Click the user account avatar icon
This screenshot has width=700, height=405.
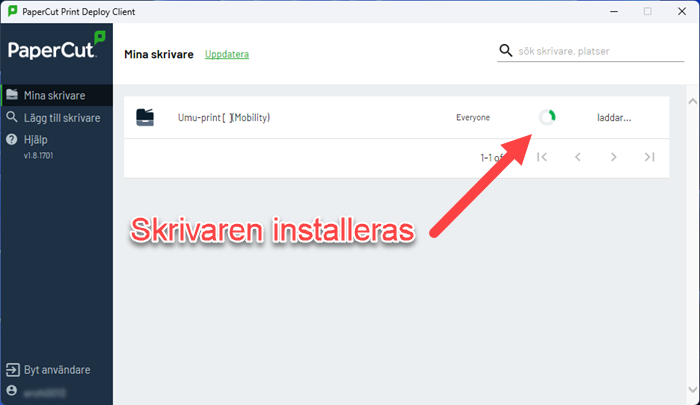click(x=12, y=390)
